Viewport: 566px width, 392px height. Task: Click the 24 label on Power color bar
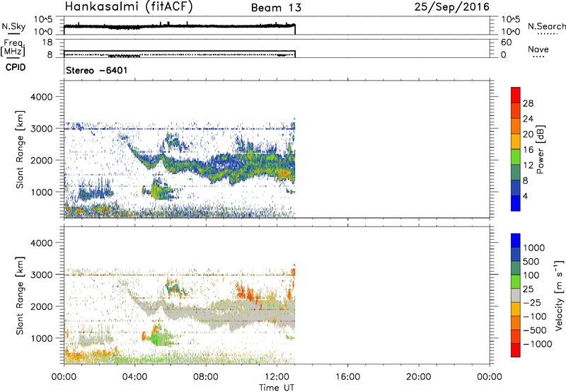[528, 119]
